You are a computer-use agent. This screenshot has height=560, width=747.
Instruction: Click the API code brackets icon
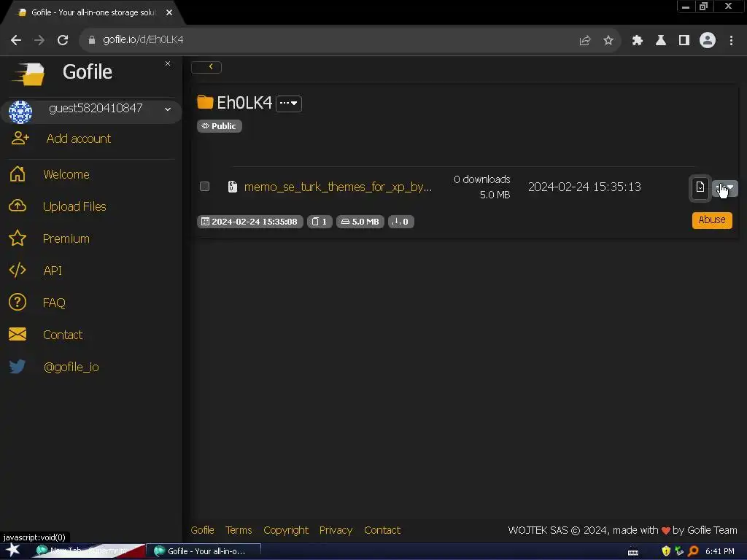pos(18,270)
